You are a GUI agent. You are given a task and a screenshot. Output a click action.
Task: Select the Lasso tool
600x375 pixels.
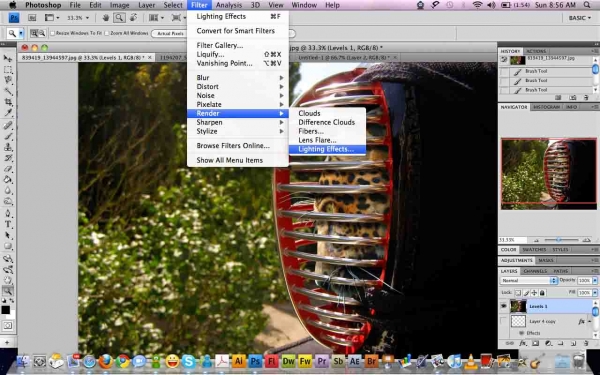(x=8, y=80)
